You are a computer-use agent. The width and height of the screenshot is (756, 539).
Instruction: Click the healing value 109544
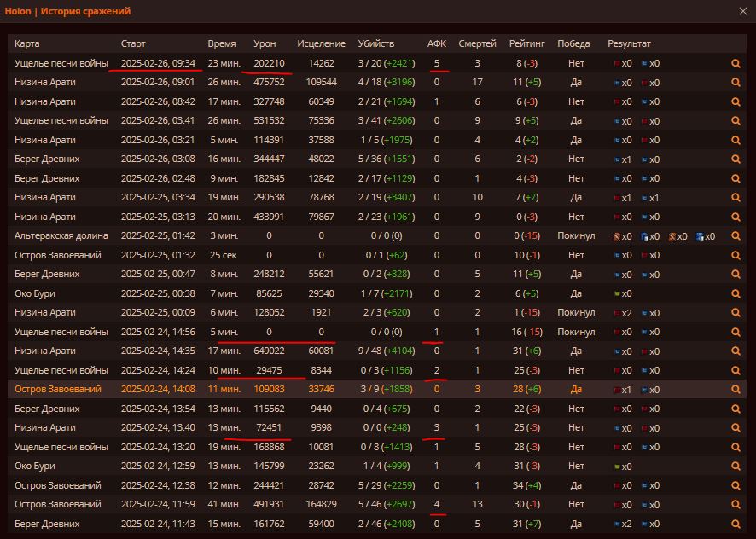point(321,83)
